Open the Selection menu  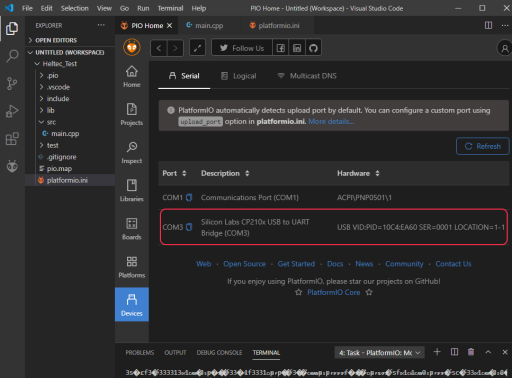74,8
